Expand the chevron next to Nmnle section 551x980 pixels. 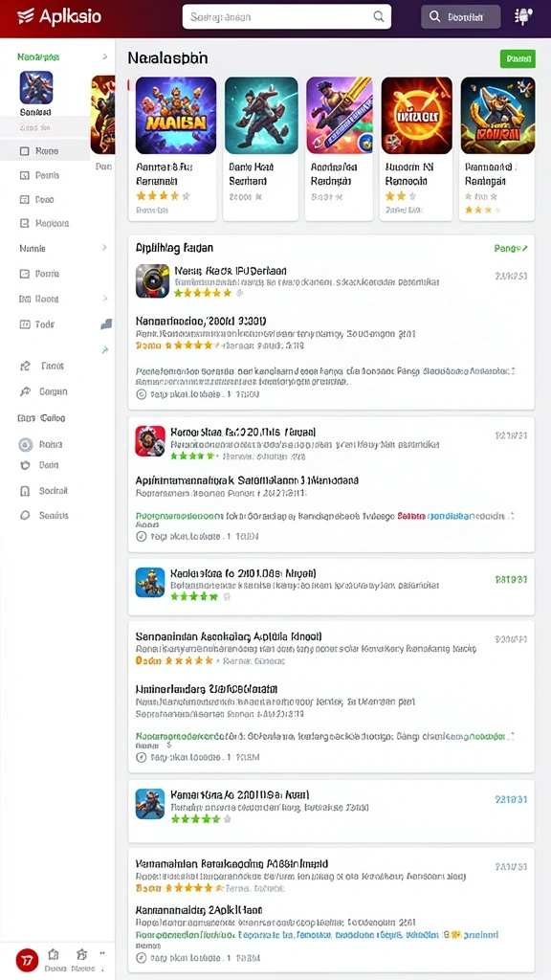104,248
